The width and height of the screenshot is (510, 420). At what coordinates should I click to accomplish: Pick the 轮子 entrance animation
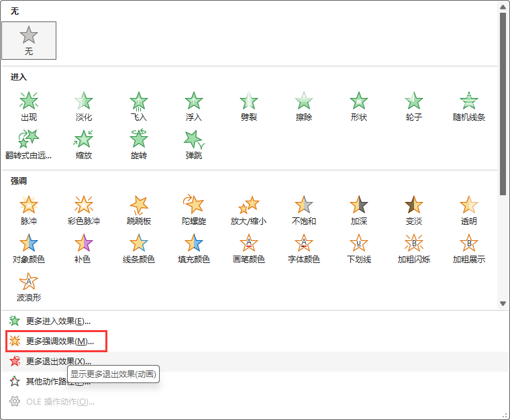point(414,107)
